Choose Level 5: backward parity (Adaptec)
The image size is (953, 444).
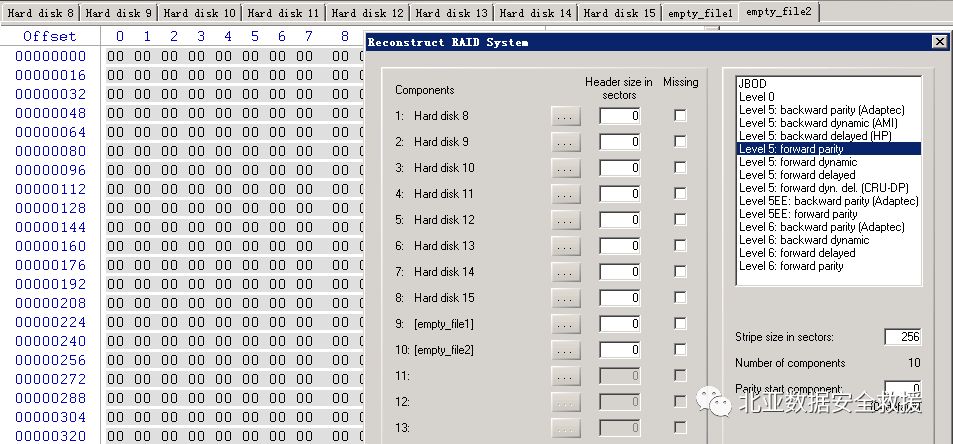pyautogui.click(x=829, y=110)
